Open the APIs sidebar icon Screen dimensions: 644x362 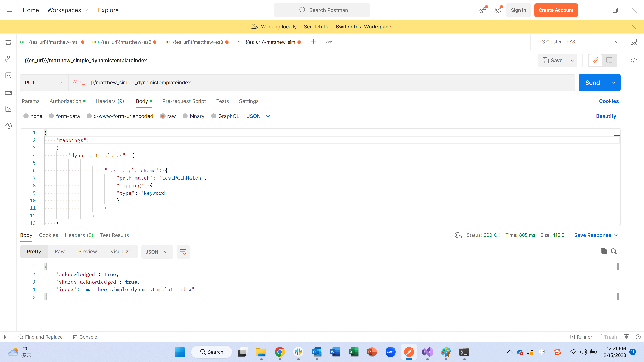click(8, 59)
